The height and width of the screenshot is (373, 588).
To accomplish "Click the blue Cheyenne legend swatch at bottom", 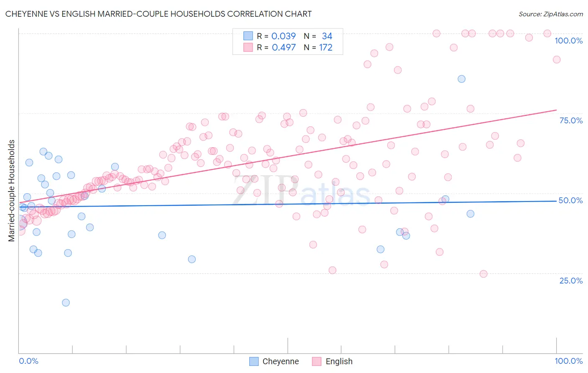I will pos(254,361).
